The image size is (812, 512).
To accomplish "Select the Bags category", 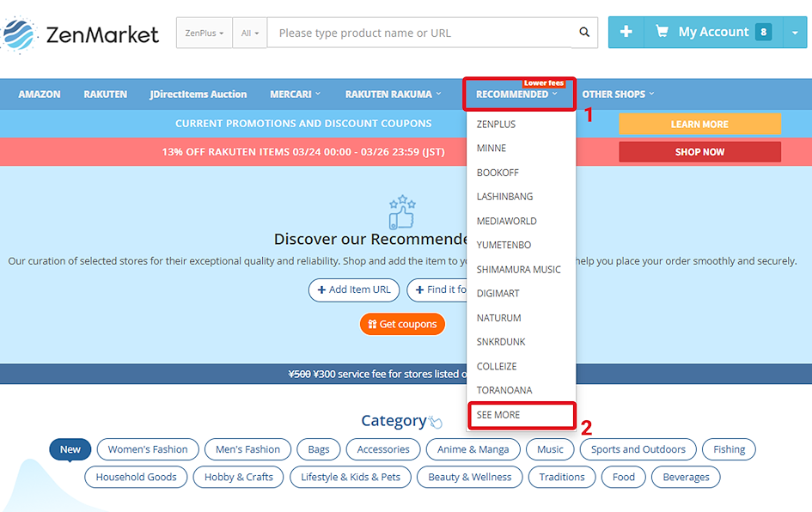I will pyautogui.click(x=319, y=449).
